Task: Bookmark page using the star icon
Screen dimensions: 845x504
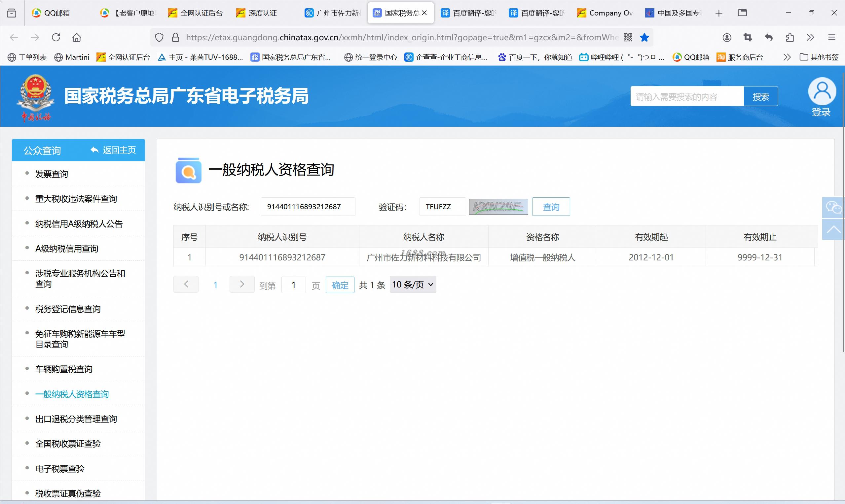Action: (644, 37)
